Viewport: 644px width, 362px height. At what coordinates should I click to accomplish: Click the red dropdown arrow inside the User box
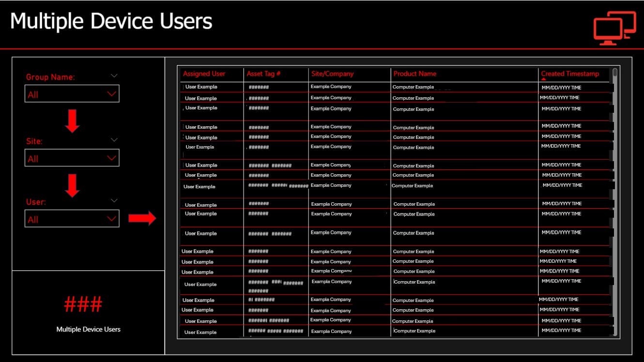[110, 218]
